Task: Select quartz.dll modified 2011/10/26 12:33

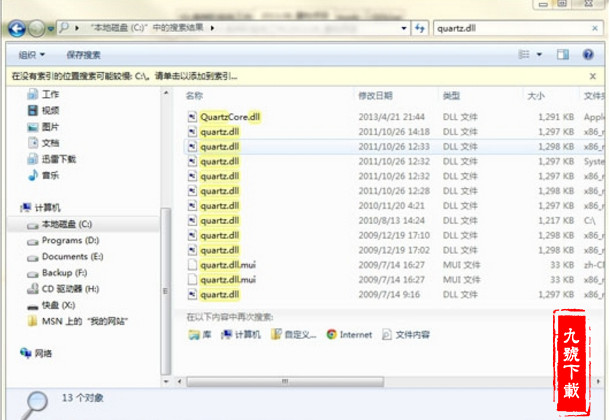Action: click(x=219, y=147)
